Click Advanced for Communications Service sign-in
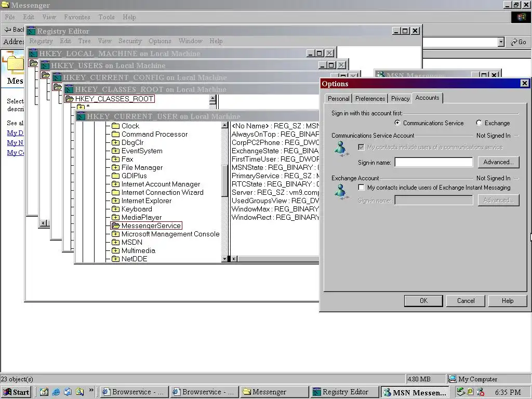Image resolution: width=532 pixels, height=399 pixels. pos(498,162)
